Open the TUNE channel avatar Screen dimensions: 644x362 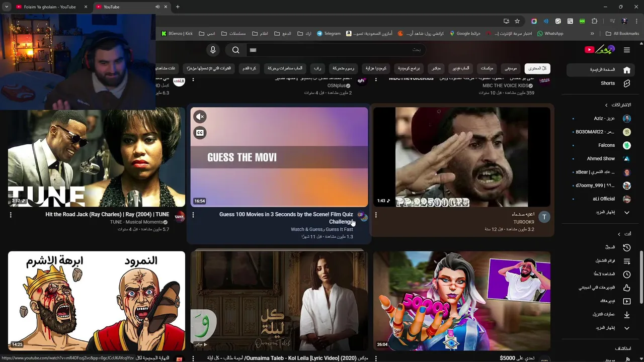pyautogui.click(x=179, y=217)
